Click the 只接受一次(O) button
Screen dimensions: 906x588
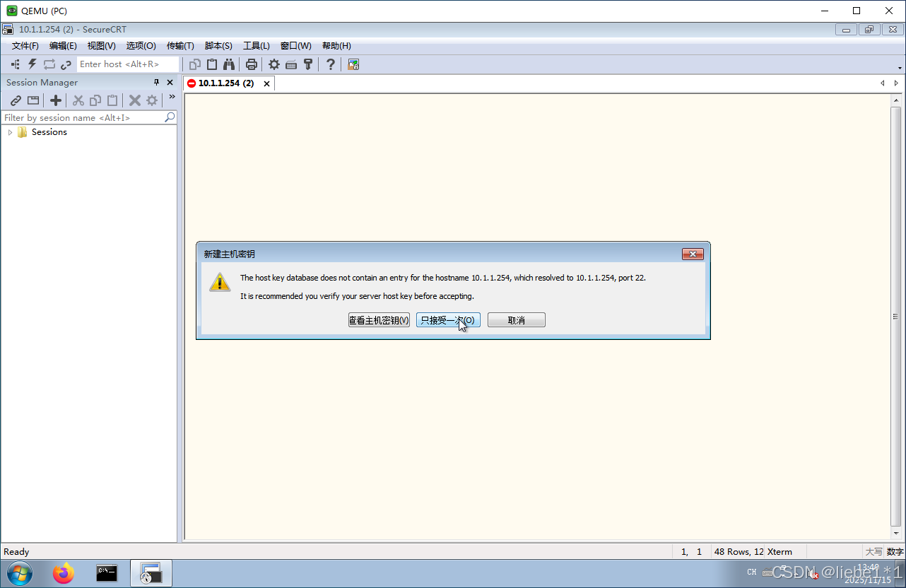[x=448, y=320]
